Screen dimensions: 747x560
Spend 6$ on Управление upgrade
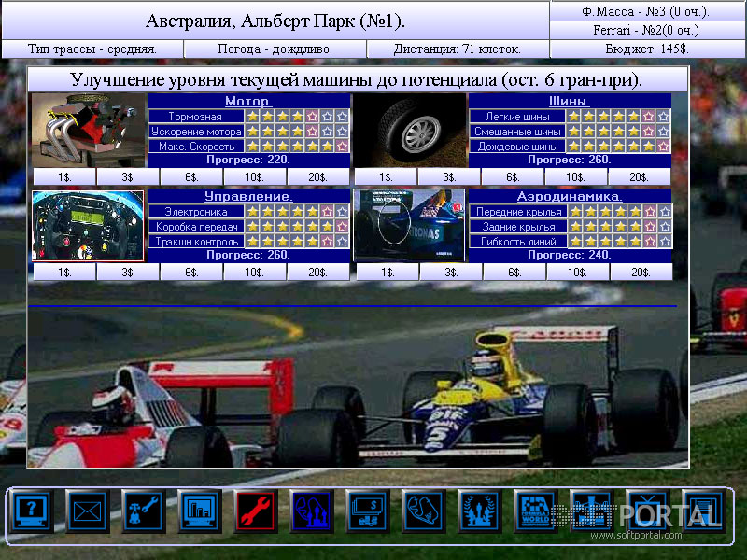(x=191, y=273)
